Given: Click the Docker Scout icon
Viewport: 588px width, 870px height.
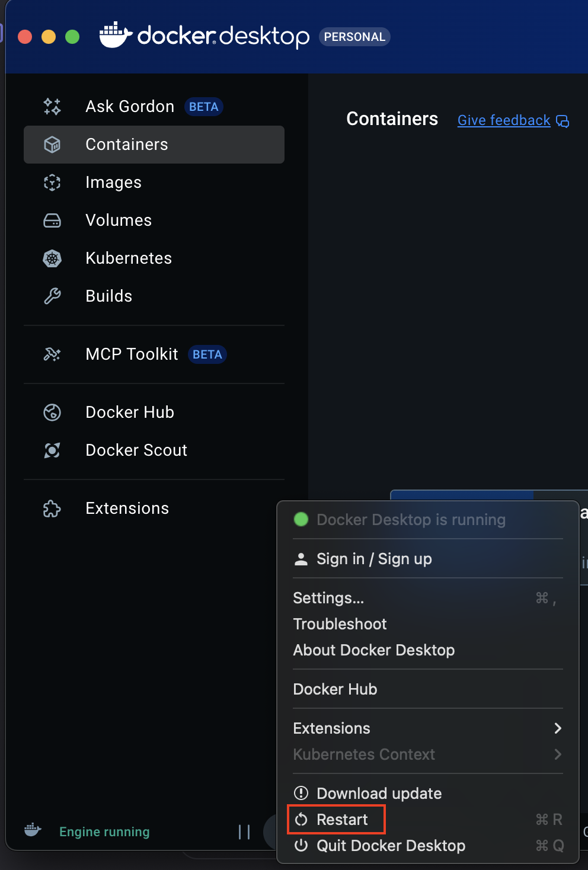Looking at the screenshot, I should [x=52, y=450].
